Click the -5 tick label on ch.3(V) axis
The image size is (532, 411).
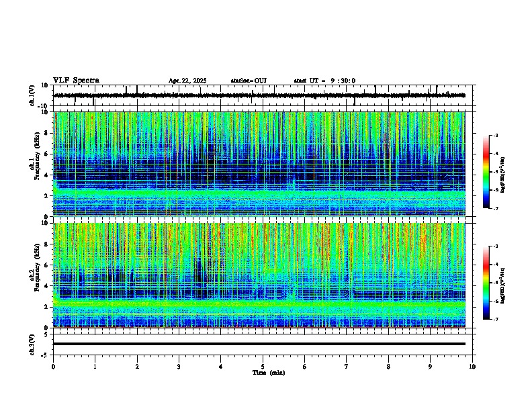pos(45,355)
